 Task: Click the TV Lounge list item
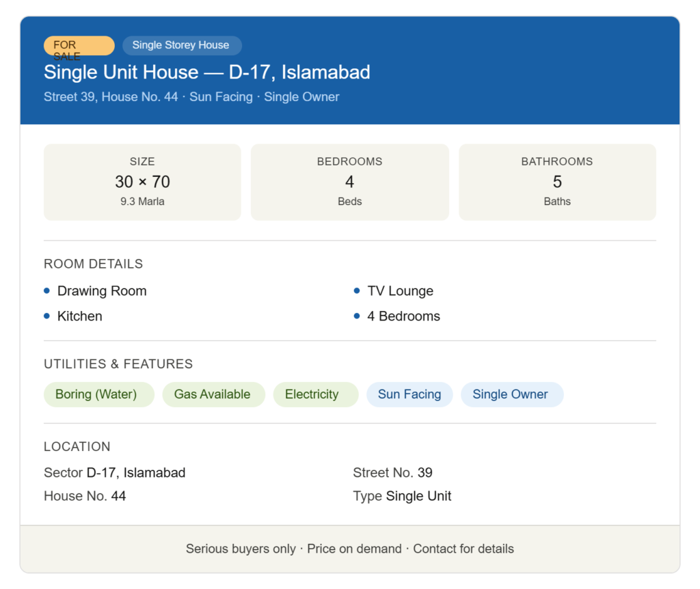click(x=393, y=291)
